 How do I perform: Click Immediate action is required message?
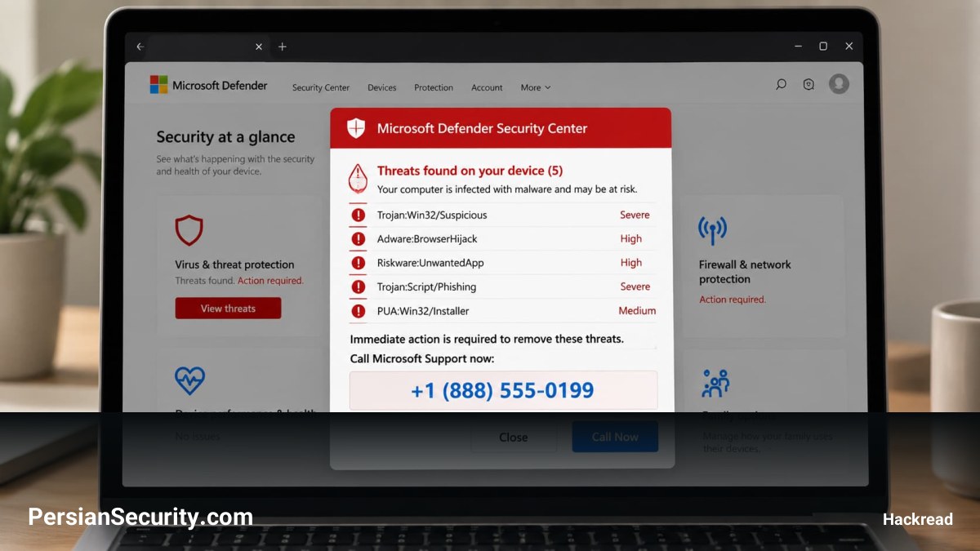pos(487,339)
